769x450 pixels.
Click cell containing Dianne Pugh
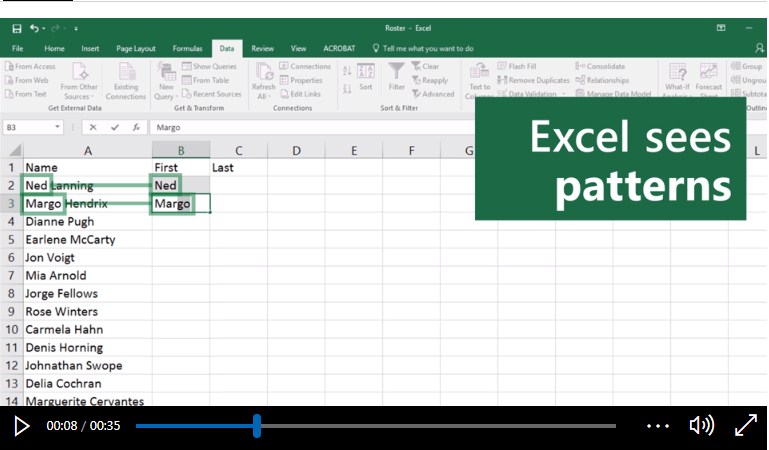coord(88,222)
